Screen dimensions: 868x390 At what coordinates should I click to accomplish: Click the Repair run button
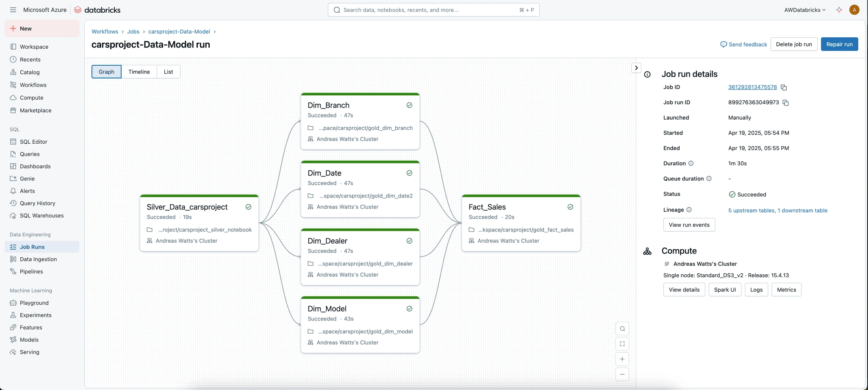839,44
